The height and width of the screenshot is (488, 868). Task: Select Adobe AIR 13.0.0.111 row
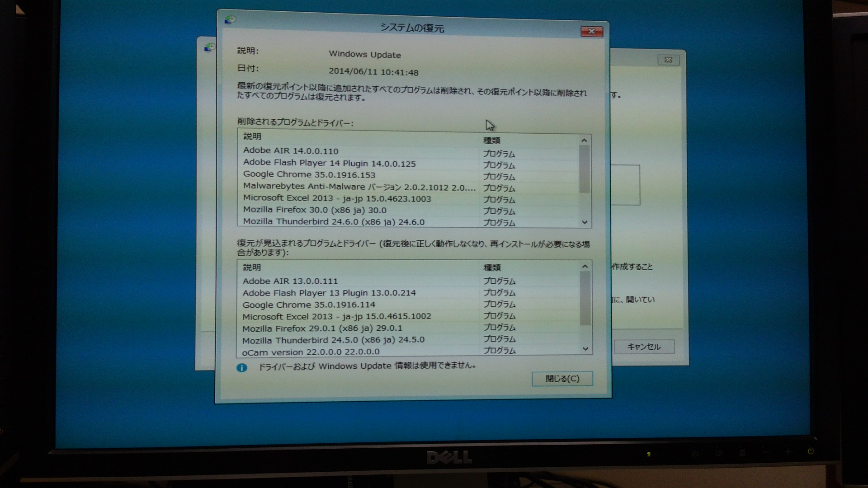tap(408, 281)
